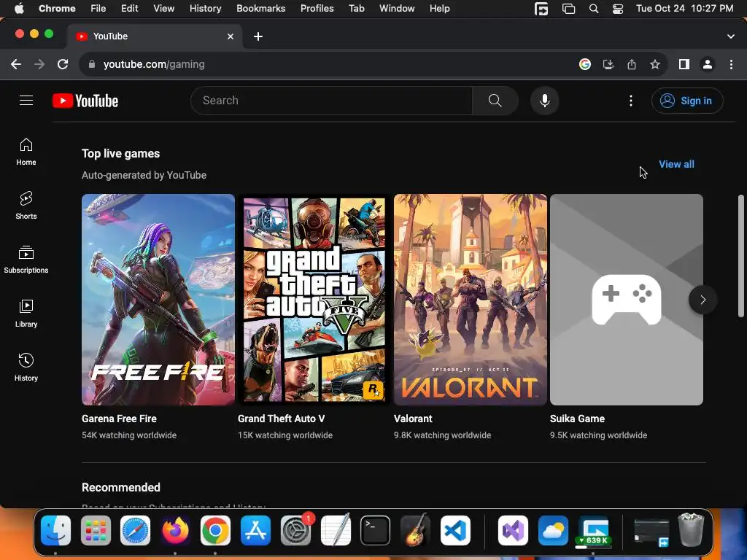The height and width of the screenshot is (560, 747).
Task: Click the '15K watching worldwide' text
Action: coord(285,435)
